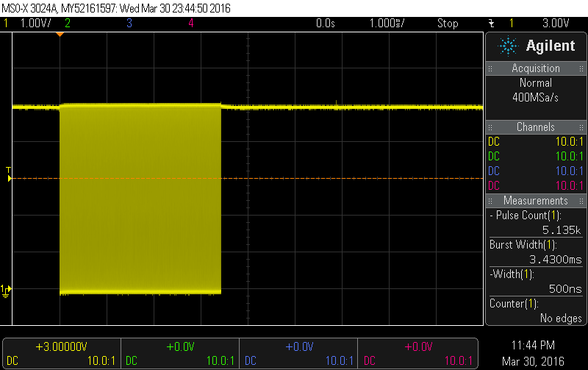Click the rising edge trigger slope icon

point(491,24)
